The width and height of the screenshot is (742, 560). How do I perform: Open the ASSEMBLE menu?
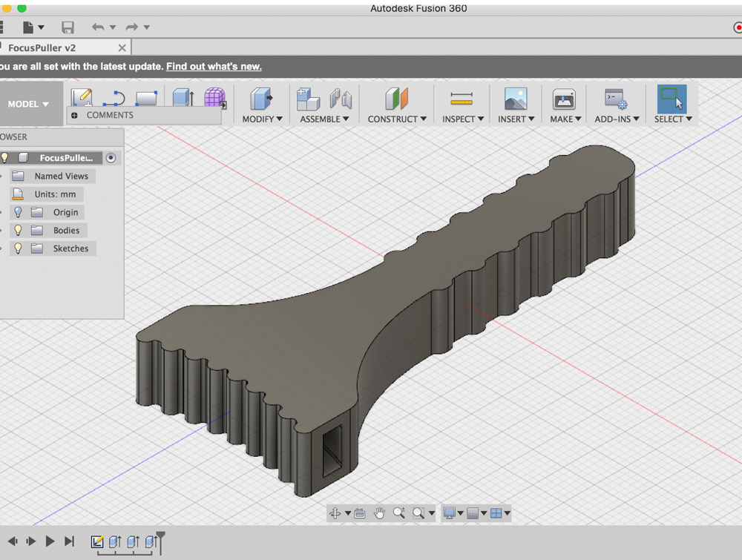[x=324, y=119]
